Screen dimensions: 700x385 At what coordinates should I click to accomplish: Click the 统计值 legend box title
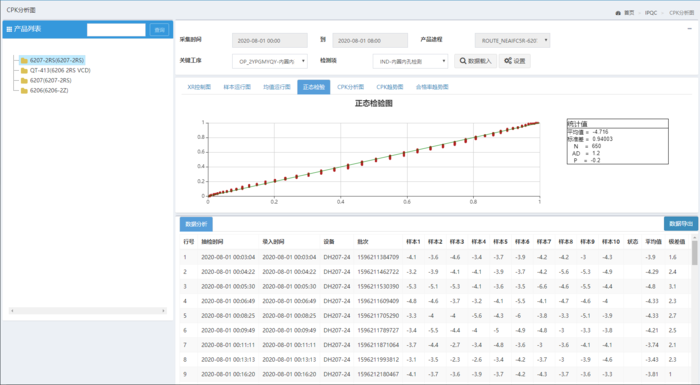point(577,124)
